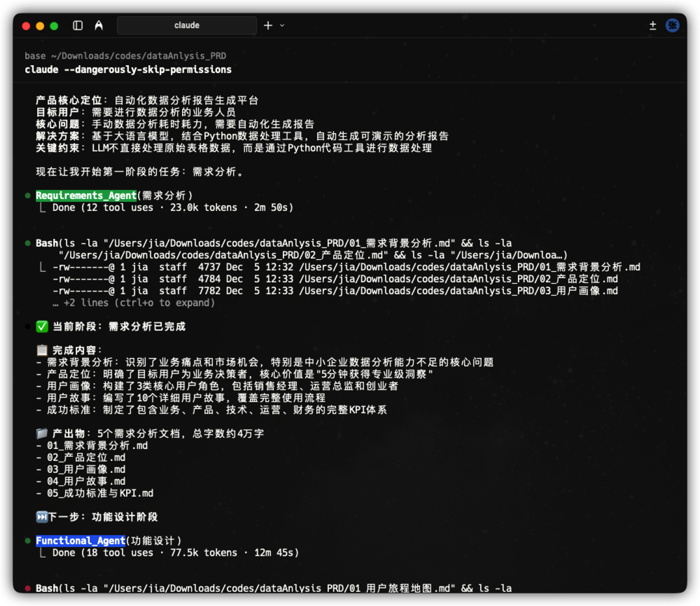Image resolution: width=700 pixels, height=606 pixels.
Task: Open the new-tab options chevron dropdown
Action: pyautogui.click(x=282, y=25)
